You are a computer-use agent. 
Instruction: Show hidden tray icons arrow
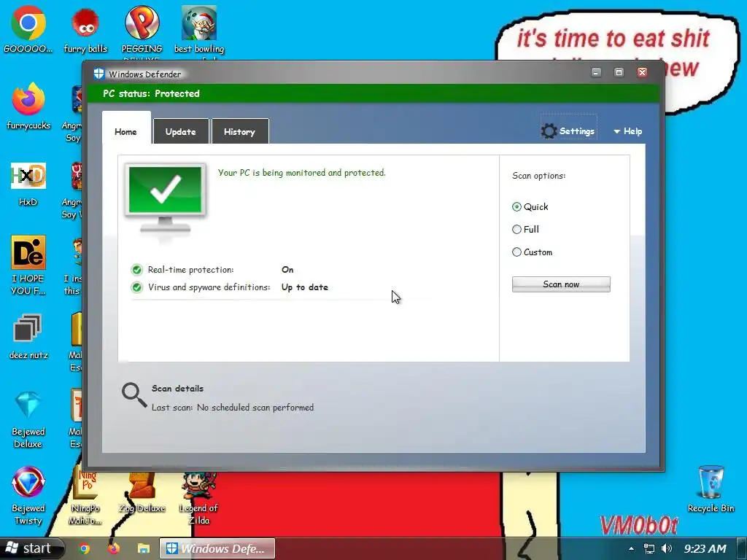pyautogui.click(x=631, y=548)
